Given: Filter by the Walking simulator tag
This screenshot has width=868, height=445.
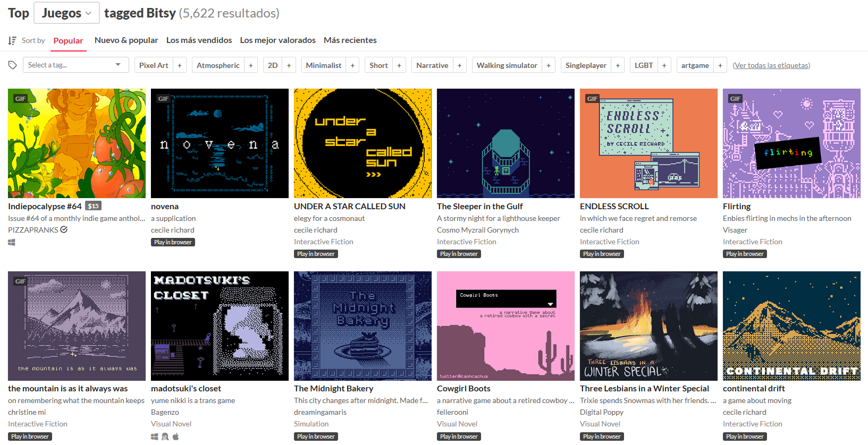Looking at the screenshot, I should (507, 65).
